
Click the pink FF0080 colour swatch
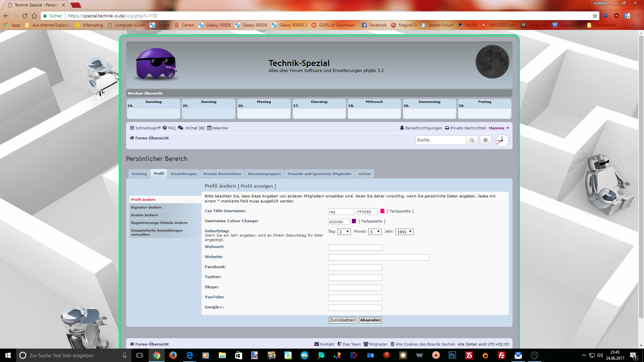point(382,211)
